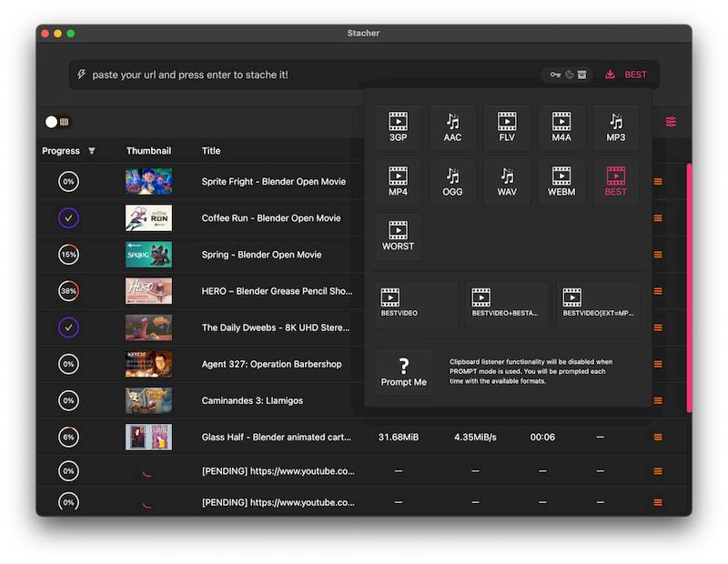Open the pink filter sliders icon on the right
The height and width of the screenshot is (564, 728).
point(672,121)
